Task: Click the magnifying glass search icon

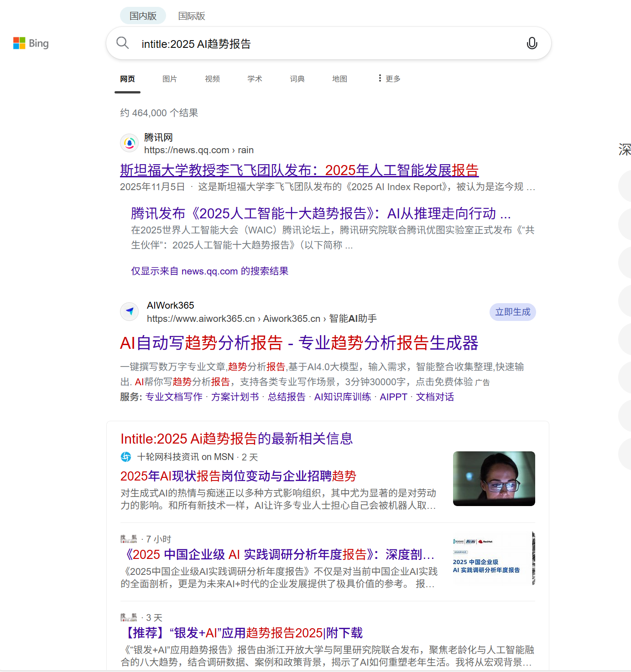Action: (x=122, y=42)
